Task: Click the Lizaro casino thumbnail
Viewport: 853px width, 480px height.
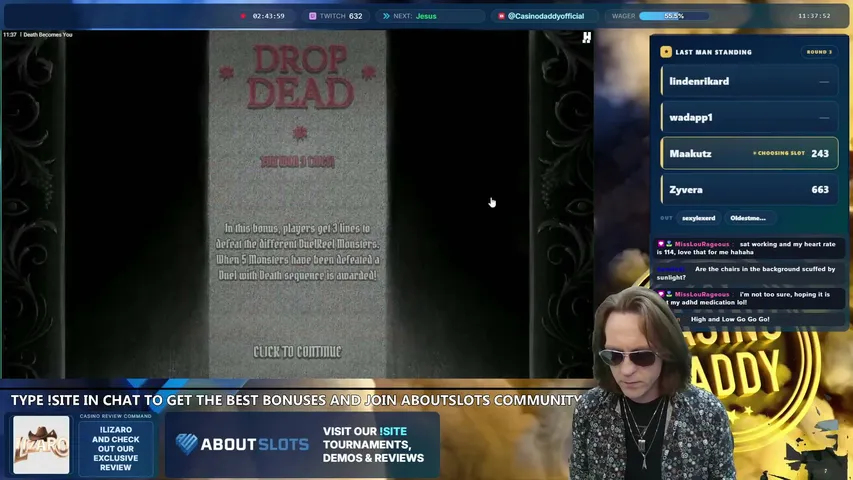Action: [x=41, y=445]
